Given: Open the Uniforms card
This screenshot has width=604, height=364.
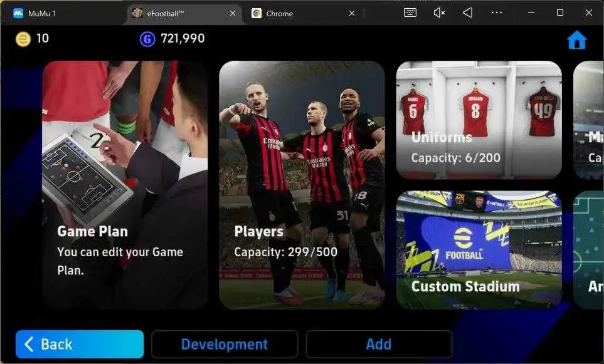Looking at the screenshot, I should (x=479, y=120).
